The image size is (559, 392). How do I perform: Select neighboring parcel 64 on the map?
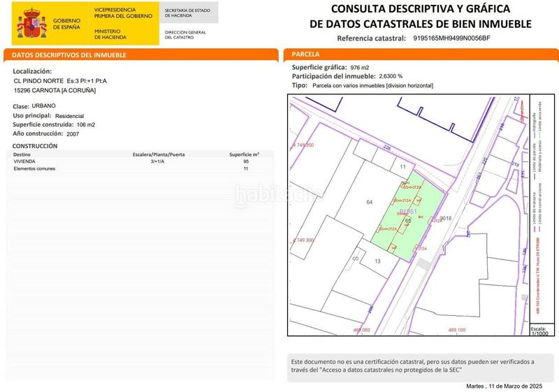click(x=369, y=202)
